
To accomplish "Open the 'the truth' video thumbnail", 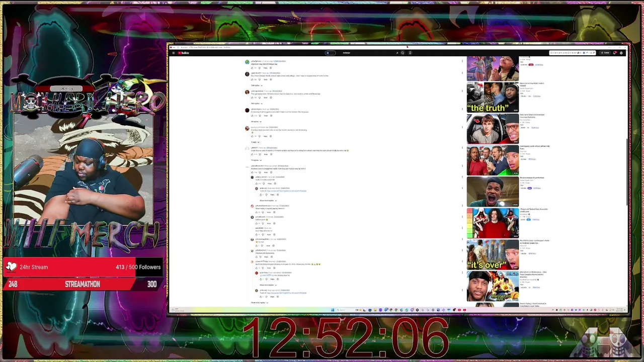I will [x=493, y=97].
